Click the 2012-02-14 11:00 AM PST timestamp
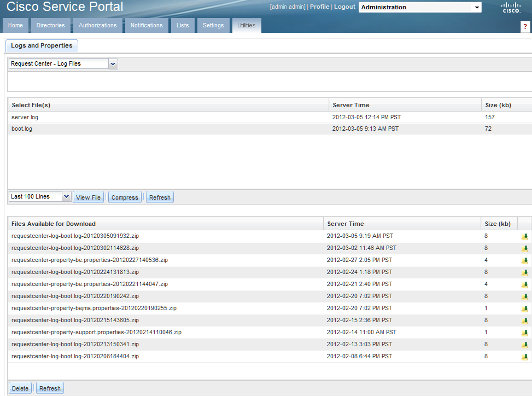 click(361, 332)
